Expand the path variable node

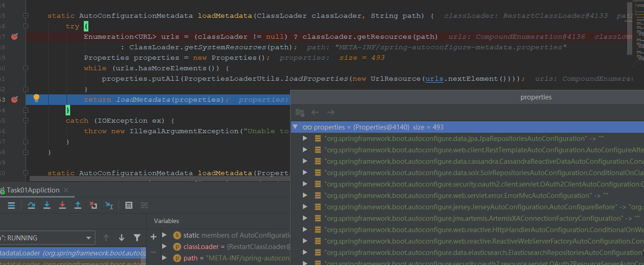tap(164, 258)
